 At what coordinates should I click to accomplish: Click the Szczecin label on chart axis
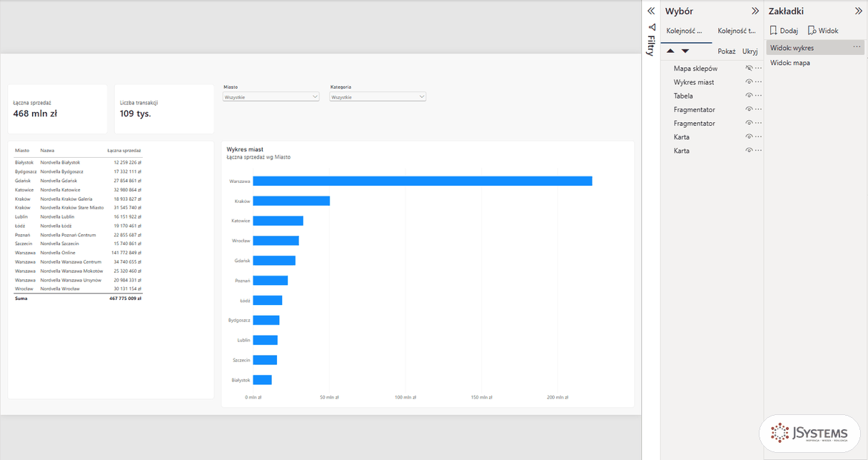[241, 360]
